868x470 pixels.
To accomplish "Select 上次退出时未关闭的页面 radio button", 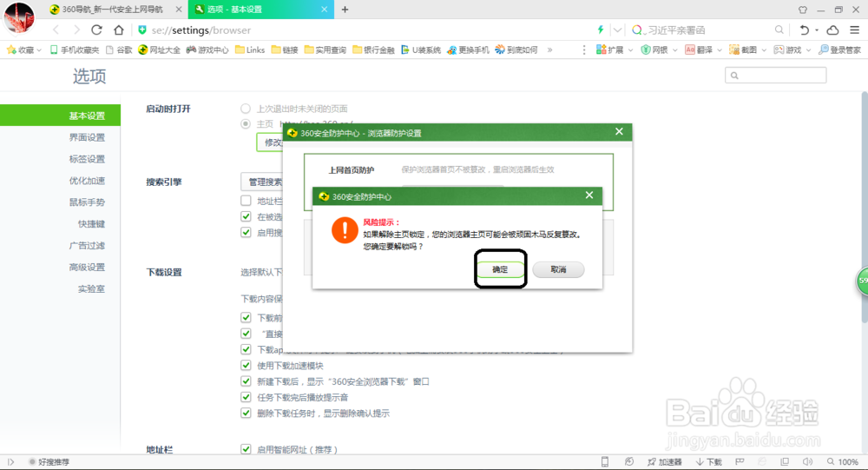I will [246, 108].
